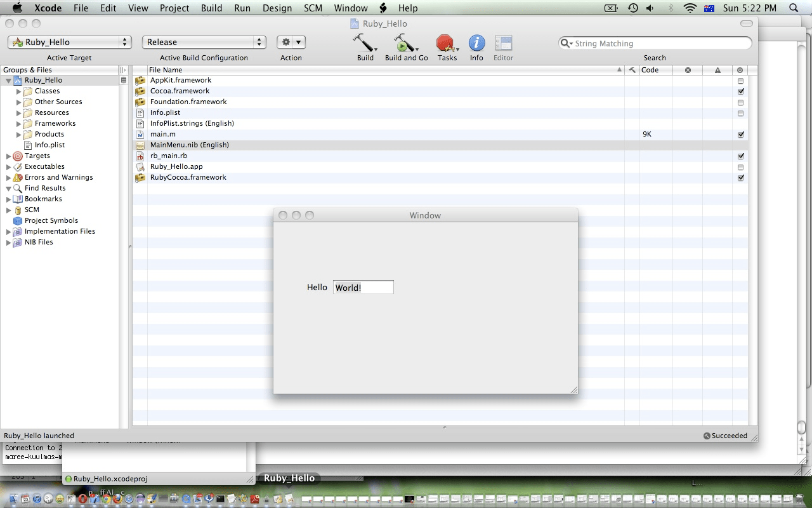Toggle the target checkbox for main.m

pos(740,134)
